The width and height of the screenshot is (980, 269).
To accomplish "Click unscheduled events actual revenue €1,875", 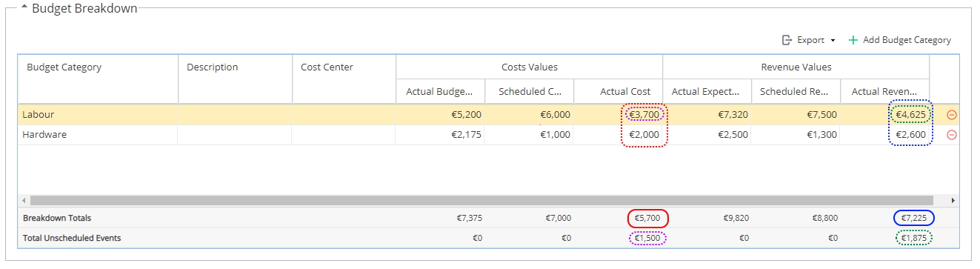I will coord(913,238).
